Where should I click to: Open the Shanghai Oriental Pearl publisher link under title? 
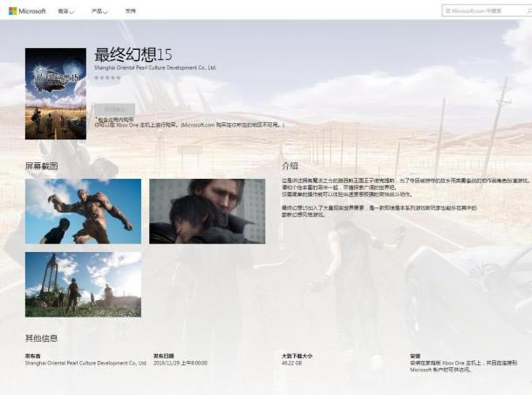tap(155, 68)
